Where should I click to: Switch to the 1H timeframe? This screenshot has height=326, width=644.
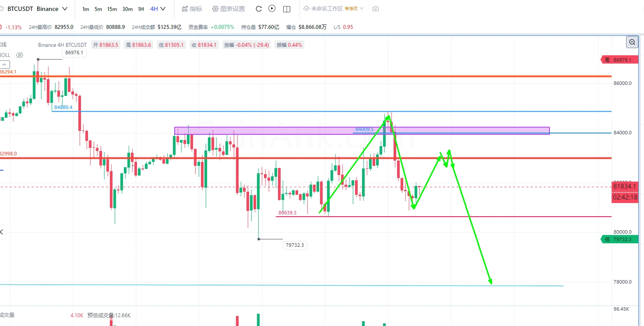[141, 9]
